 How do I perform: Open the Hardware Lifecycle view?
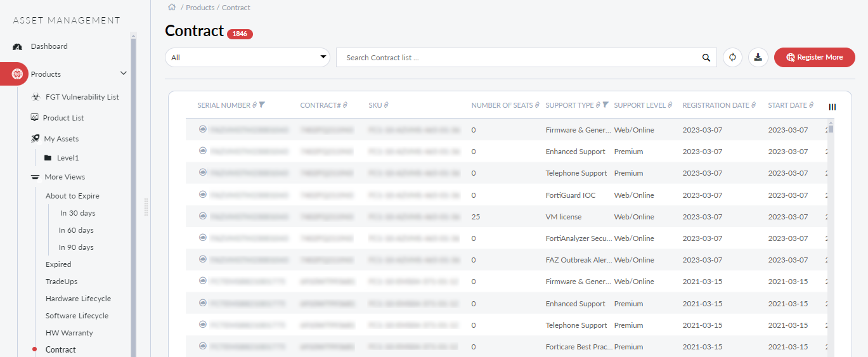[x=78, y=299]
